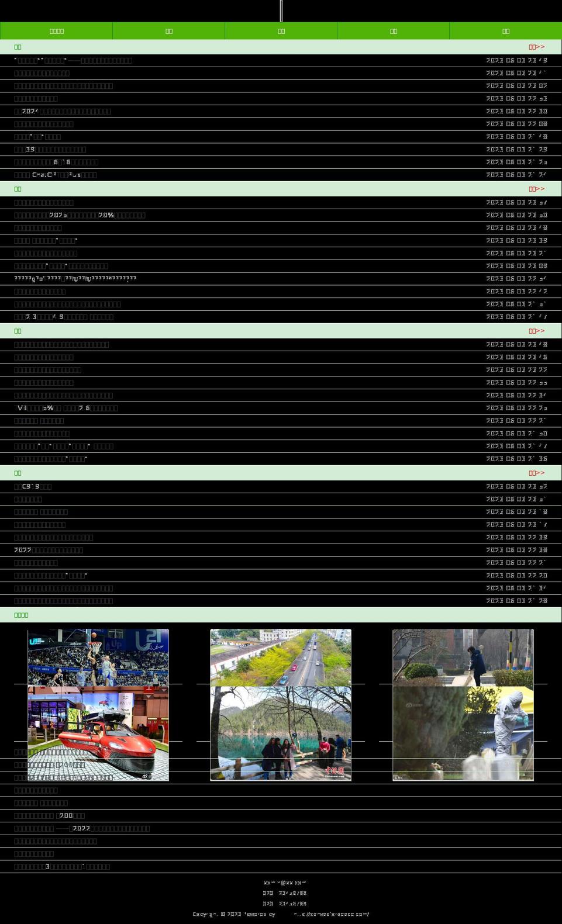The width and height of the screenshot is (562, 924).
Task: Click footer contact line containing @ sign
Action: pyautogui.click(x=285, y=883)
